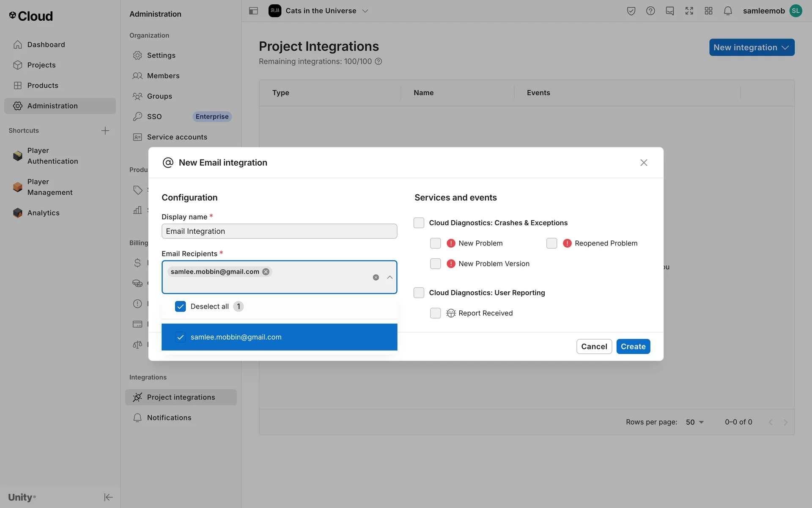Check Cloud Diagnostics: Crashes & Exceptions

(x=419, y=223)
